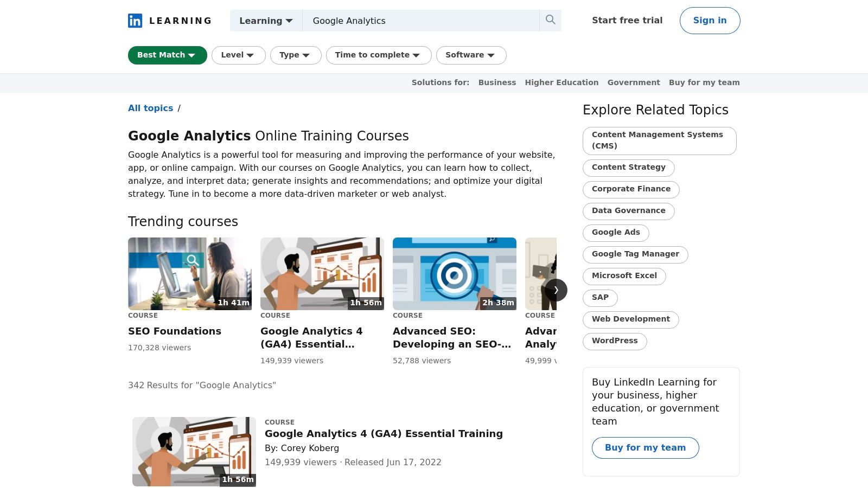The width and height of the screenshot is (868, 488).
Task: Select Web Development topic
Action: point(631,319)
